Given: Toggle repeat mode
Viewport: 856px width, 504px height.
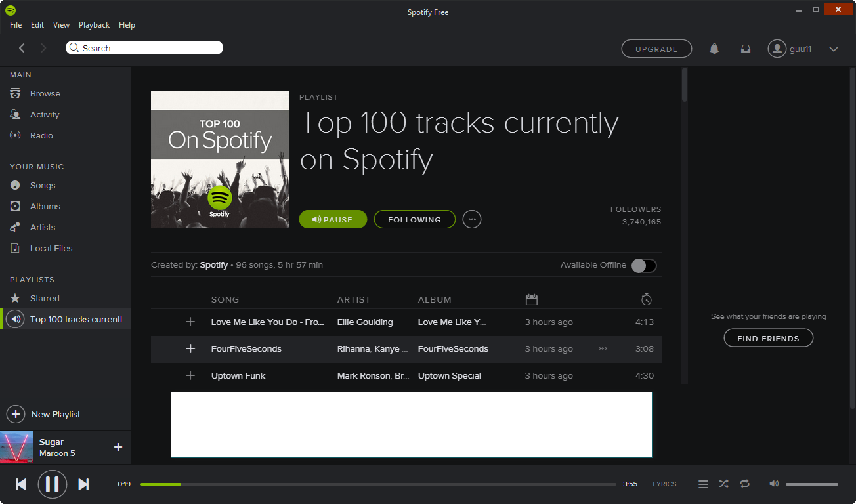Looking at the screenshot, I should coord(744,484).
